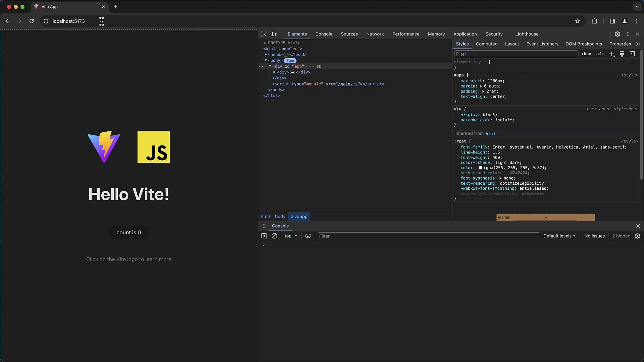Screen dimensions: 644x362
Task: Expand the font-synthesis shorthand triangle
Action: pyautogui.click(x=500, y=178)
